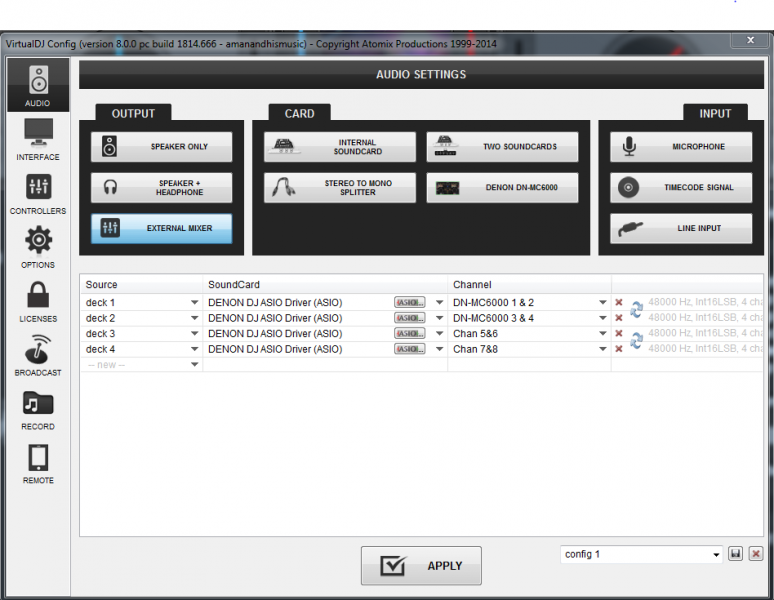
Task: Open channel dropdown for DN-MC6000 1 & 2
Action: [x=603, y=302]
